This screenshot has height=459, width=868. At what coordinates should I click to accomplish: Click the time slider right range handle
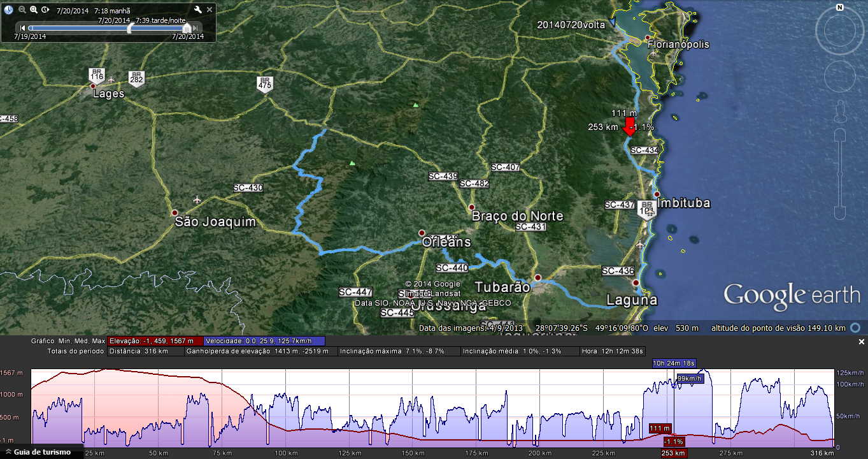[187, 28]
